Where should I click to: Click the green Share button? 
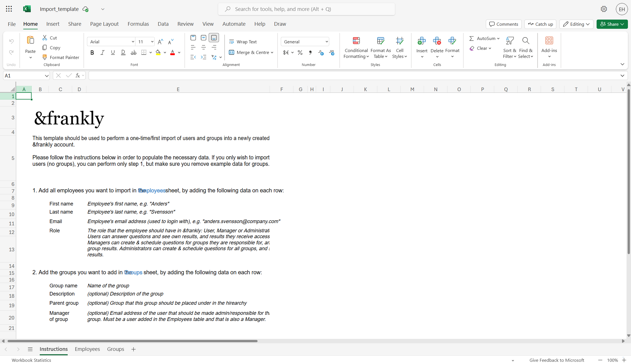click(612, 24)
